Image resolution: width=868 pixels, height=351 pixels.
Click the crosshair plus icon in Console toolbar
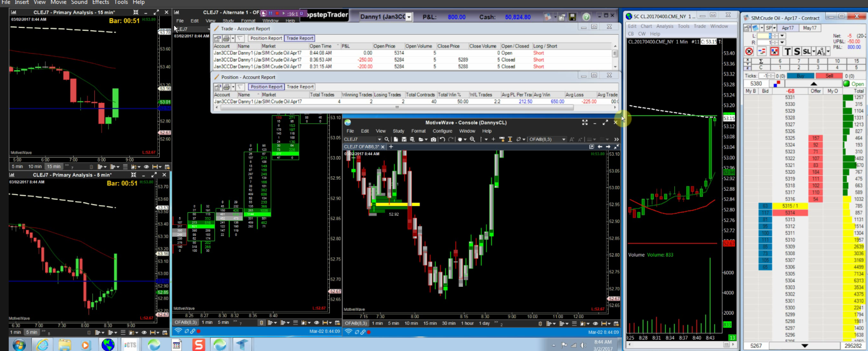click(x=493, y=139)
